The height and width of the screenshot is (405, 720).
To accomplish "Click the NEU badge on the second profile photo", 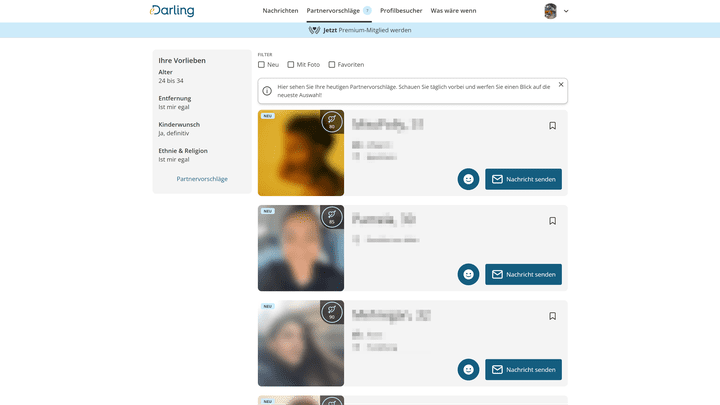I will point(268,211).
